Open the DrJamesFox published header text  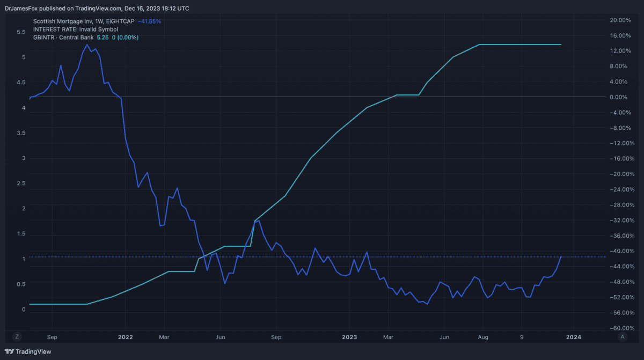point(97,8)
